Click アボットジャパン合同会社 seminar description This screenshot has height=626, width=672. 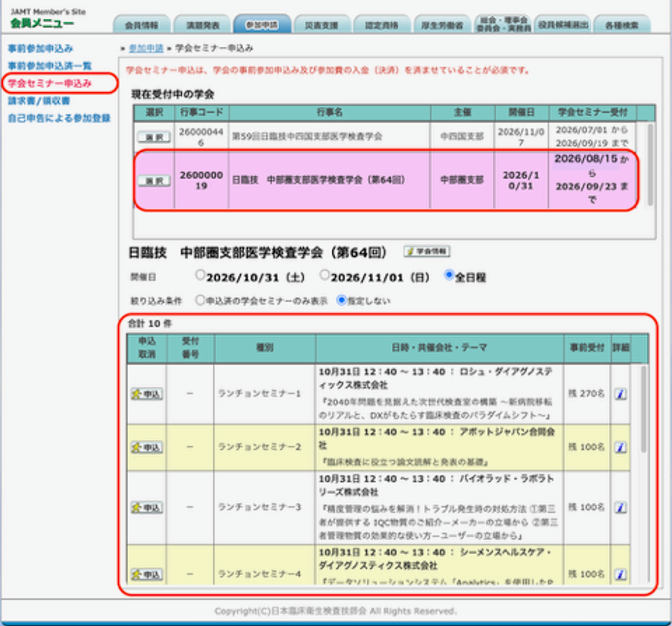pyautogui.click(x=439, y=447)
